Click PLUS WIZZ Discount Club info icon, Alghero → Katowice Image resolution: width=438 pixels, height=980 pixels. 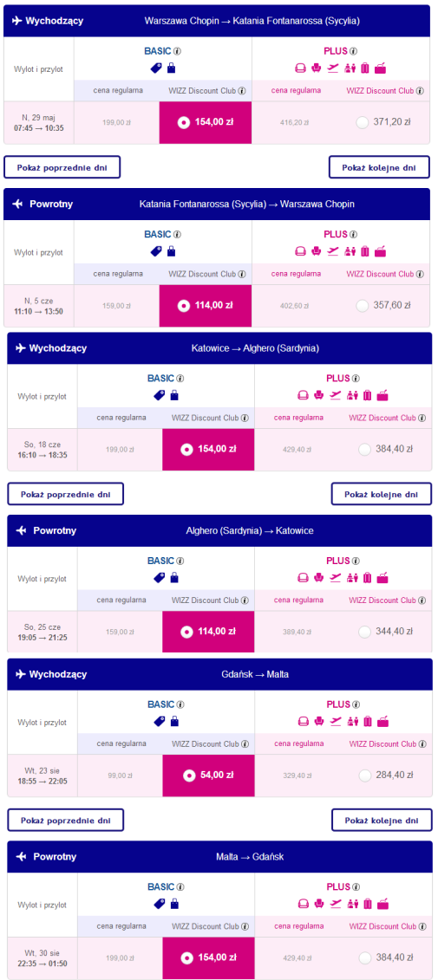(422, 600)
